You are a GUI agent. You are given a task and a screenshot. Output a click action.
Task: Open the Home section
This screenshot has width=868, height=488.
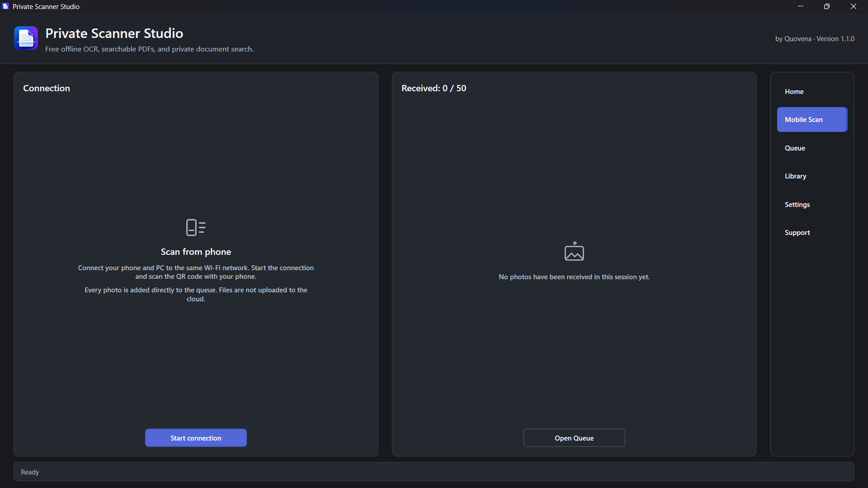coord(812,91)
